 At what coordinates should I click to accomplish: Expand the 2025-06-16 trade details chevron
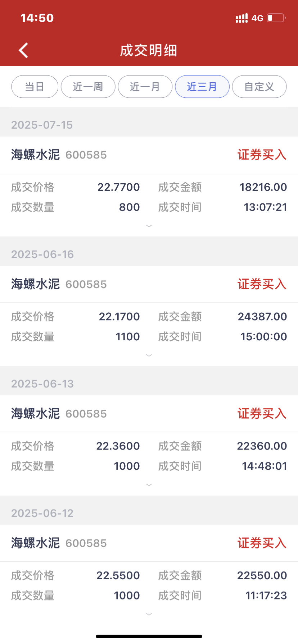(x=149, y=355)
